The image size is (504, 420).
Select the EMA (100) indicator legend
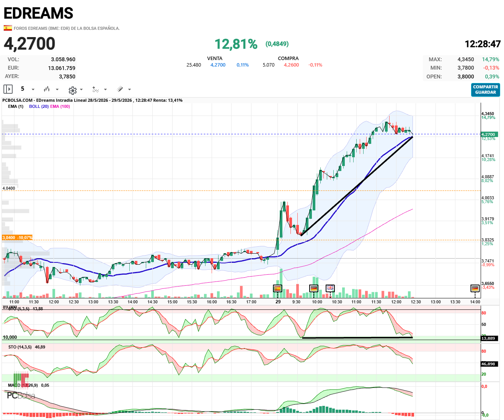click(x=60, y=106)
